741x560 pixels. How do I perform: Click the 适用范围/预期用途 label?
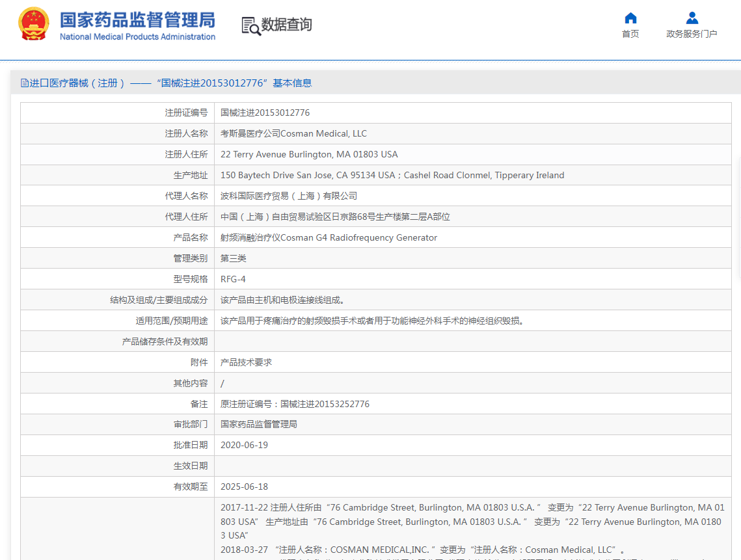pyautogui.click(x=172, y=321)
